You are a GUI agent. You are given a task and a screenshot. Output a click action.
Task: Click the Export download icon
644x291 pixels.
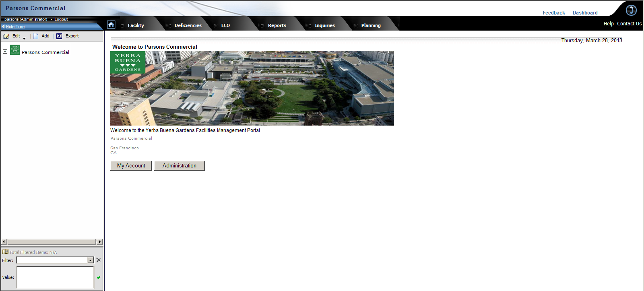(59, 36)
